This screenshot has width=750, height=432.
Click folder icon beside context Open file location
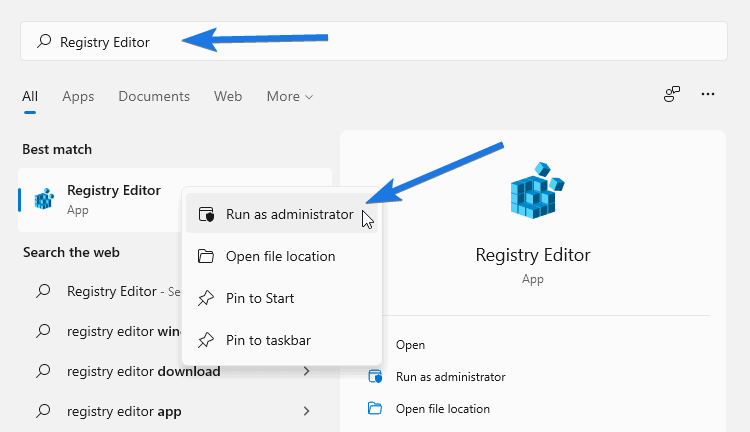coord(206,256)
